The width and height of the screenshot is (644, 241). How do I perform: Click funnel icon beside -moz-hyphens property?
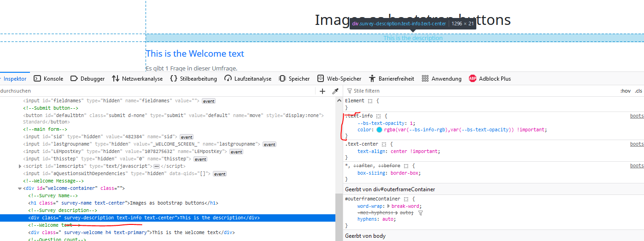[420, 213]
